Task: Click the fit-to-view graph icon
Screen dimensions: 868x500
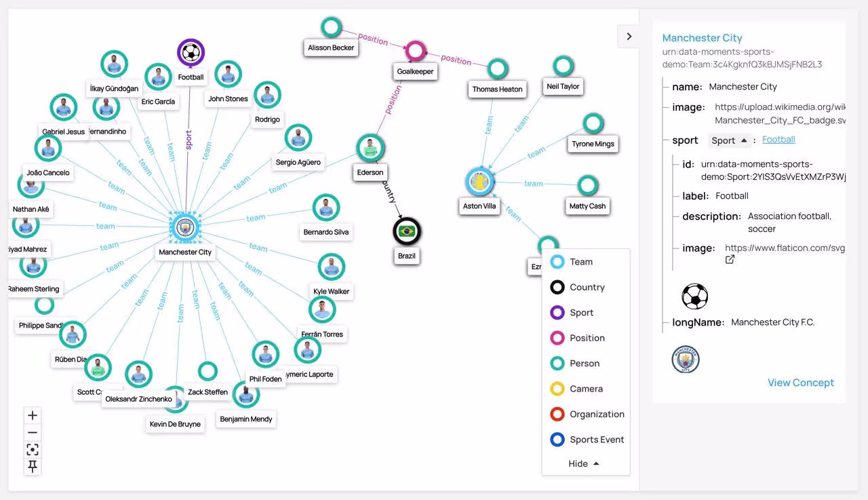Action: (33, 450)
